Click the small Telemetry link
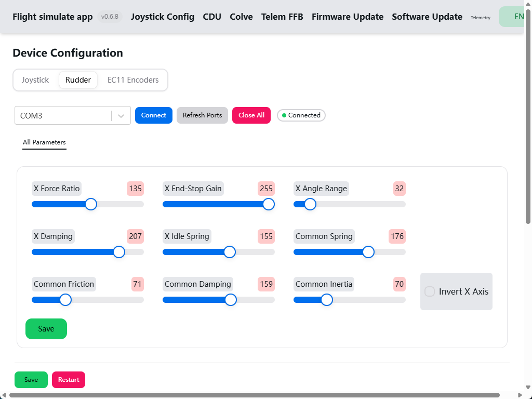This screenshot has height=399, width=532. 481,18
